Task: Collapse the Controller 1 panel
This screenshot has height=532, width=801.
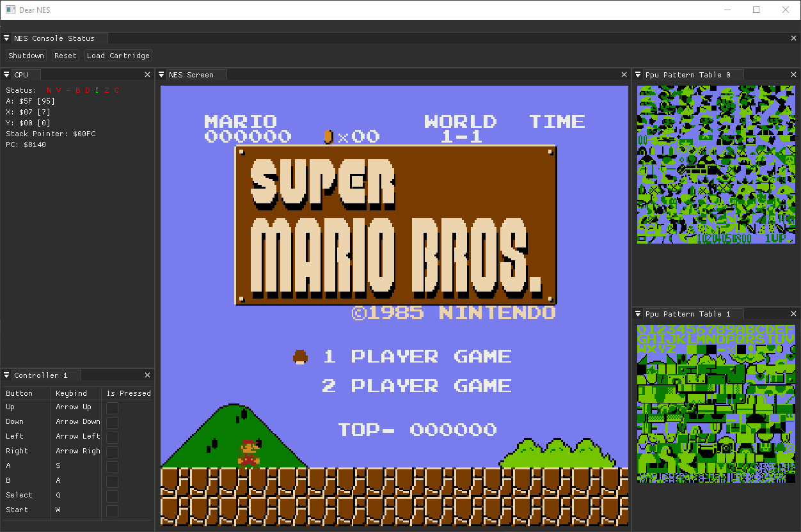Action: pos(6,375)
